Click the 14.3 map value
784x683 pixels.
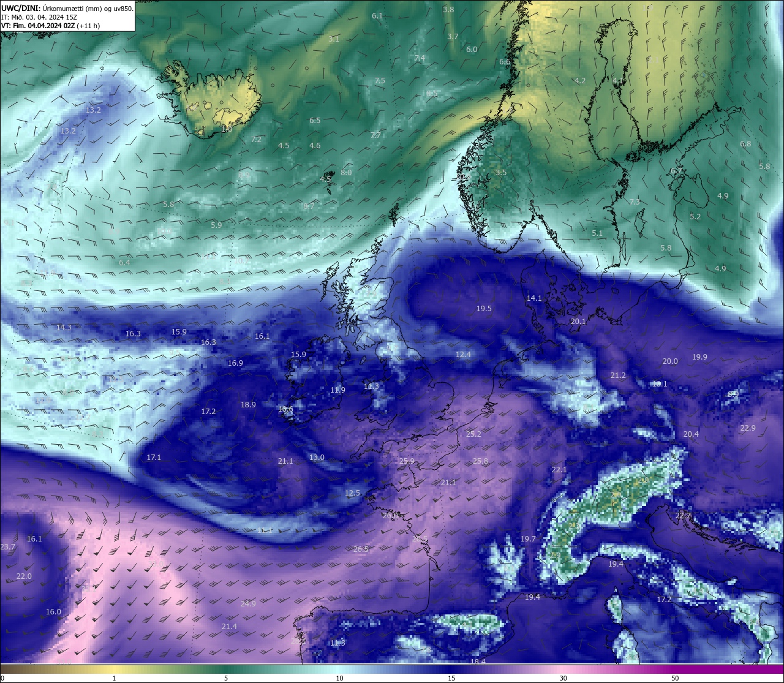tap(64, 327)
